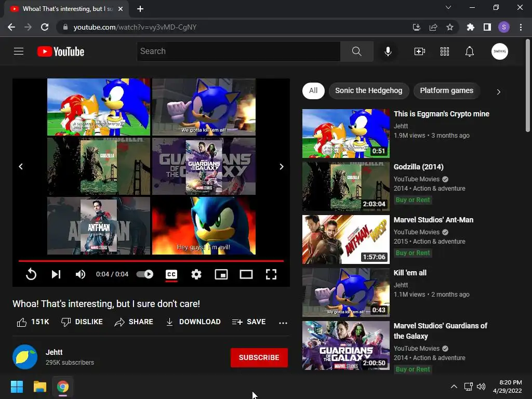Toggle closed captions CC button
The height and width of the screenshot is (399, 532).
click(171, 274)
